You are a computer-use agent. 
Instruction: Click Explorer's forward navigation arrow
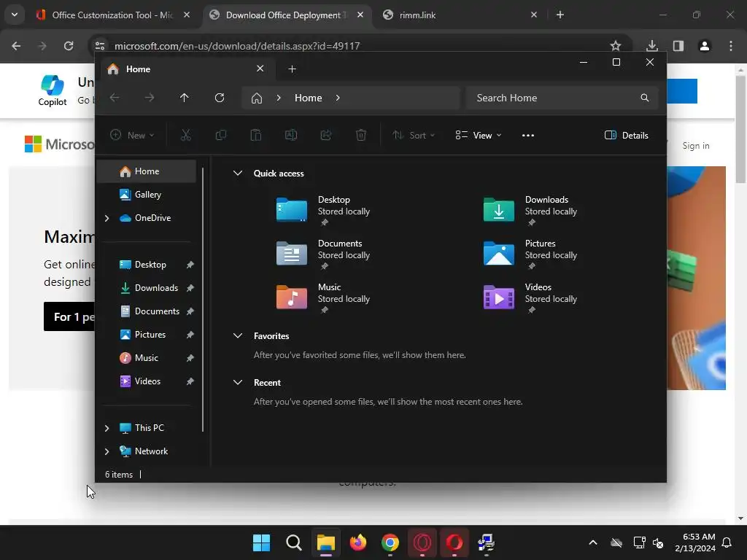pos(150,98)
